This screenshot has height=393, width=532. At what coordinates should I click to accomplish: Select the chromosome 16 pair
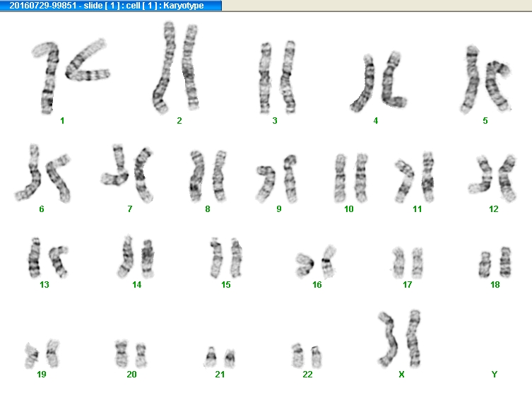coord(316,262)
